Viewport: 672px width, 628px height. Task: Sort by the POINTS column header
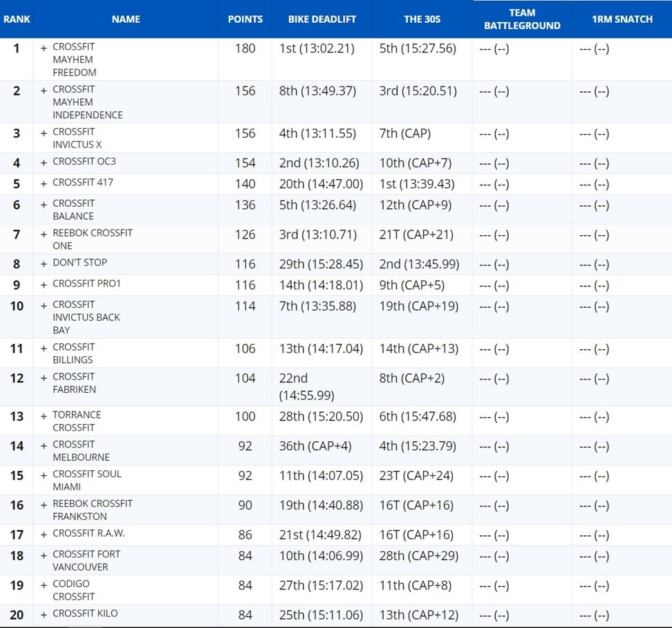pyautogui.click(x=245, y=19)
